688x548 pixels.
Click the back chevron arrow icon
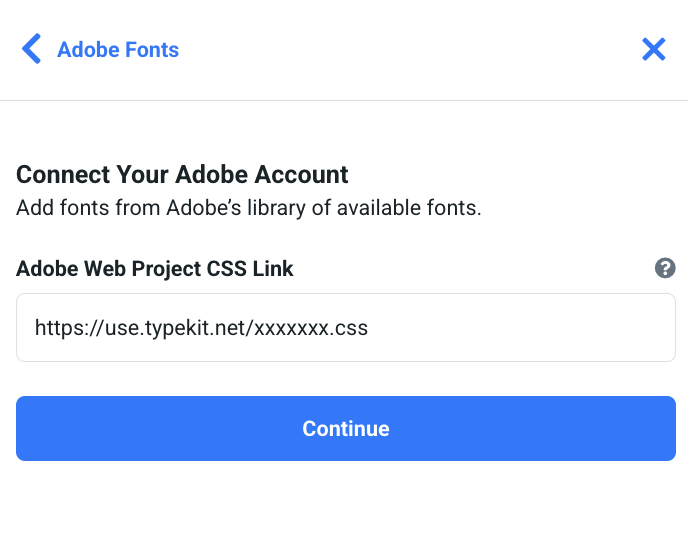(x=32, y=49)
